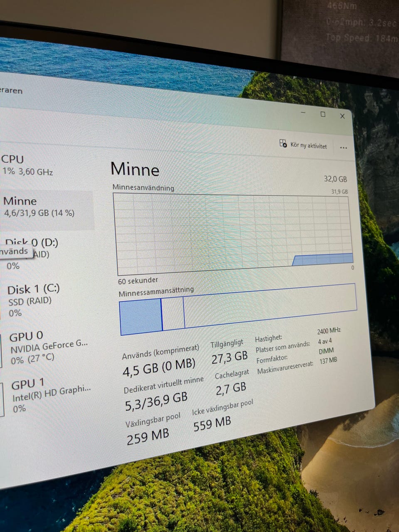This screenshot has width=399, height=532.
Task: Select Disk 1 (C:) in sidebar
Action: tap(34, 301)
